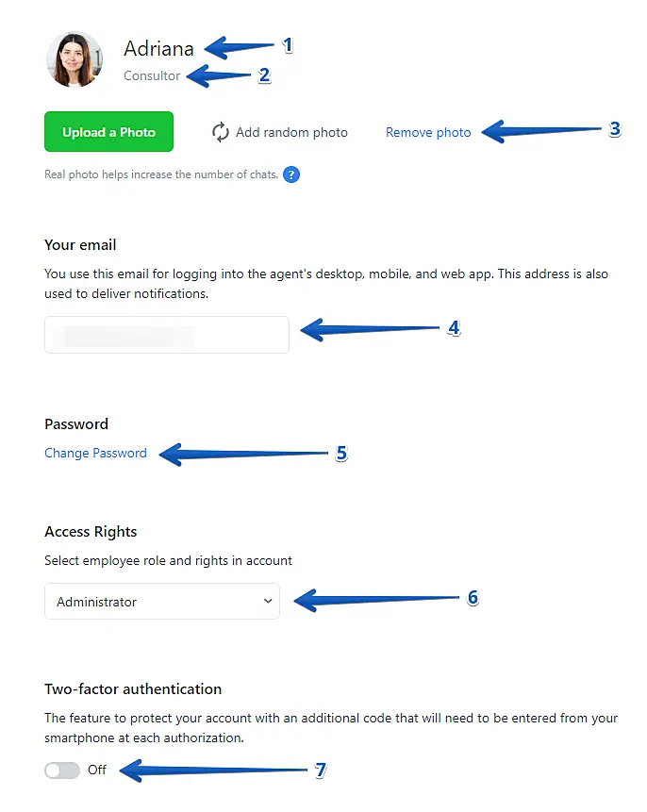Click the number 7 annotation marker
Image resolution: width=647 pixels, height=812 pixels.
[321, 771]
